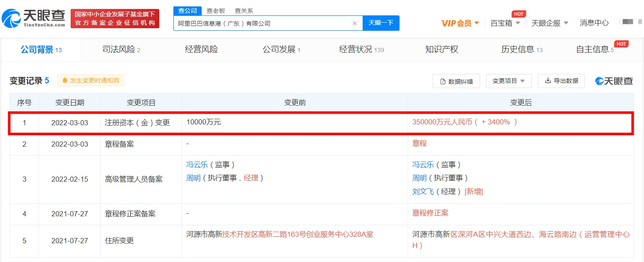Click the 变更前 column header
The width and height of the screenshot is (644, 262).
pyautogui.click(x=295, y=103)
